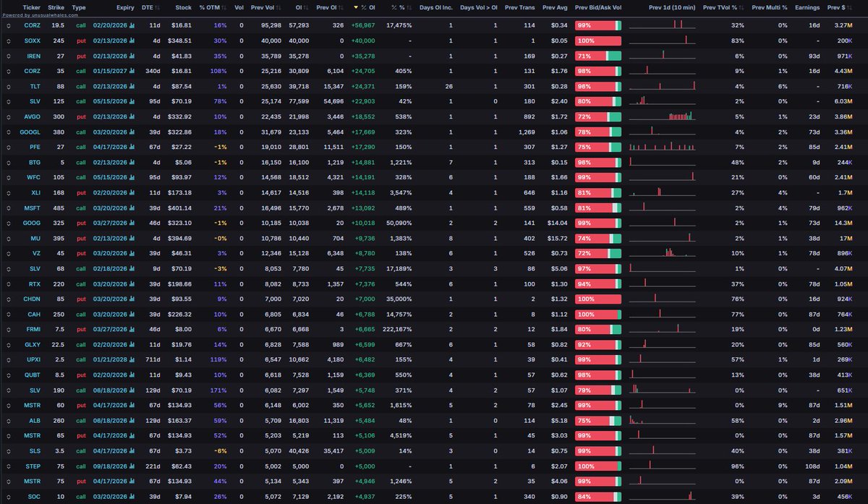Viewport: 868px width, 504px height.
Task: Click the 71% bid/ask bar for IREN
Action: coord(598,56)
